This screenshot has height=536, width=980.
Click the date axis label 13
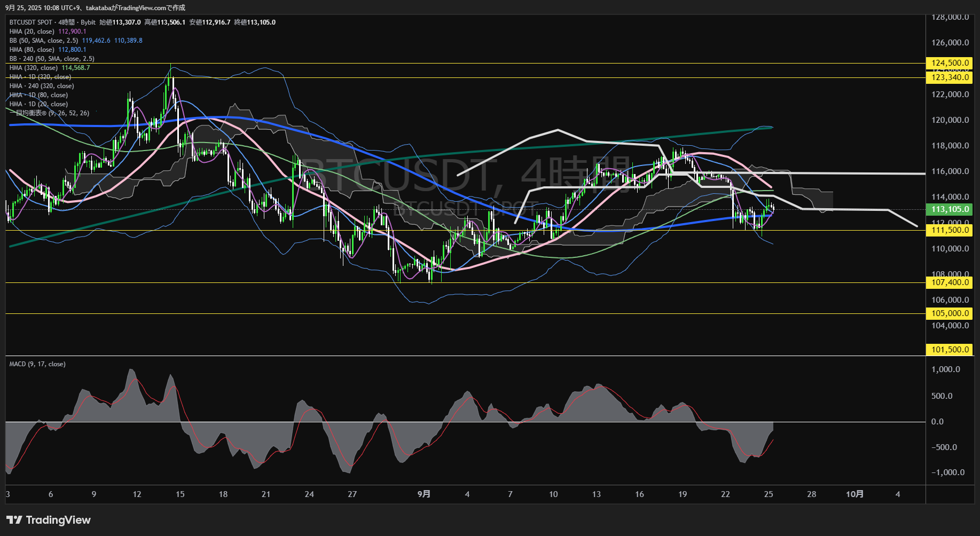[597, 494]
